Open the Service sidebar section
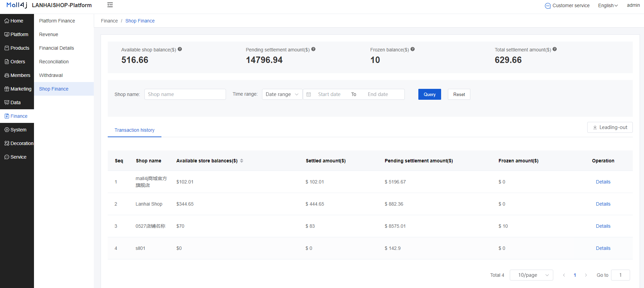The width and height of the screenshot is (644, 288). pyautogui.click(x=17, y=157)
